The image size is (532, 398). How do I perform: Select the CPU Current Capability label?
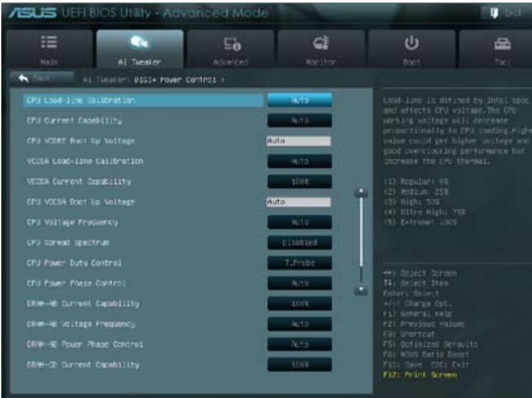75,120
